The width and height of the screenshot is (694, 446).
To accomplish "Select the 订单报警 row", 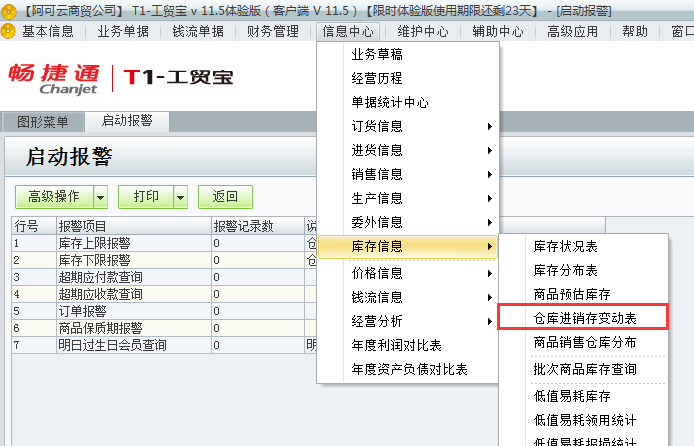I will (164, 311).
